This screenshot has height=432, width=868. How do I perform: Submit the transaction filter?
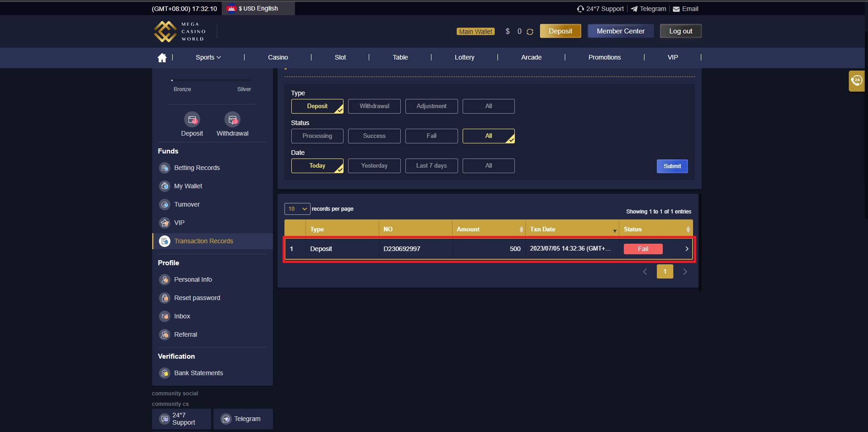672,166
